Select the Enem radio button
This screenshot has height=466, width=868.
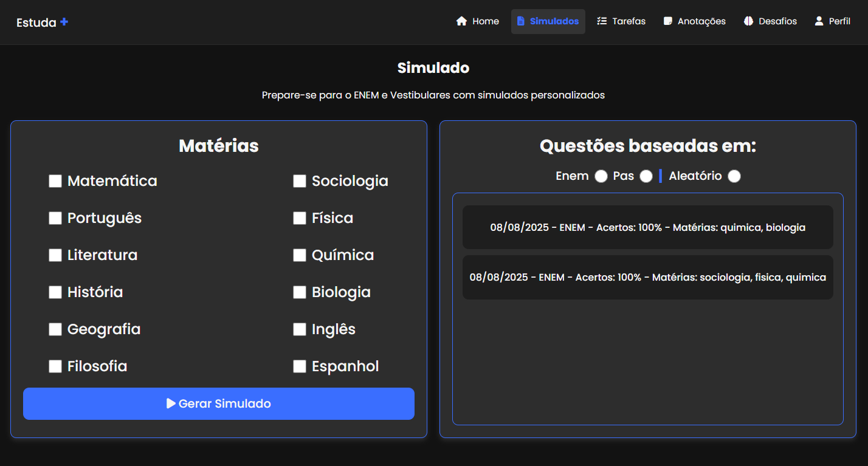pyautogui.click(x=601, y=176)
